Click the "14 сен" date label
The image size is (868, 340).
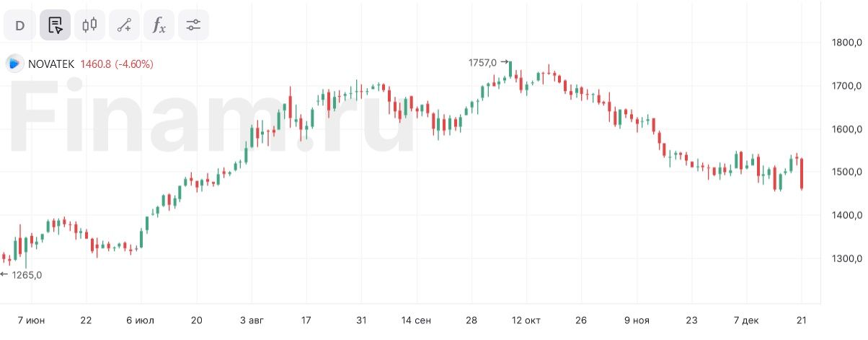click(x=416, y=320)
